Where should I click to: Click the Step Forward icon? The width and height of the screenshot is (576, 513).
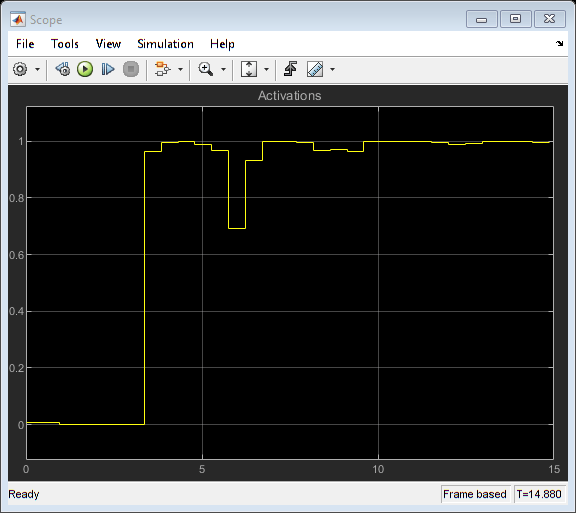[108, 69]
